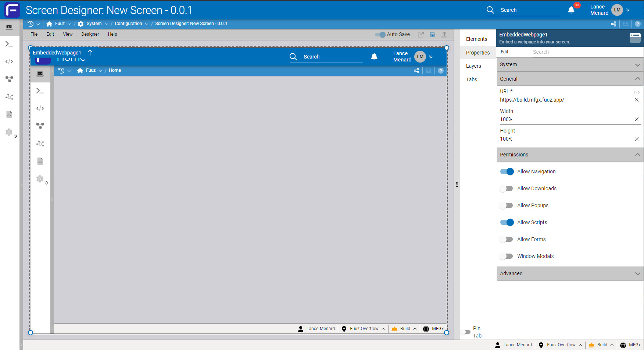
Task: Clear the URL field with X button
Action: [x=637, y=100]
